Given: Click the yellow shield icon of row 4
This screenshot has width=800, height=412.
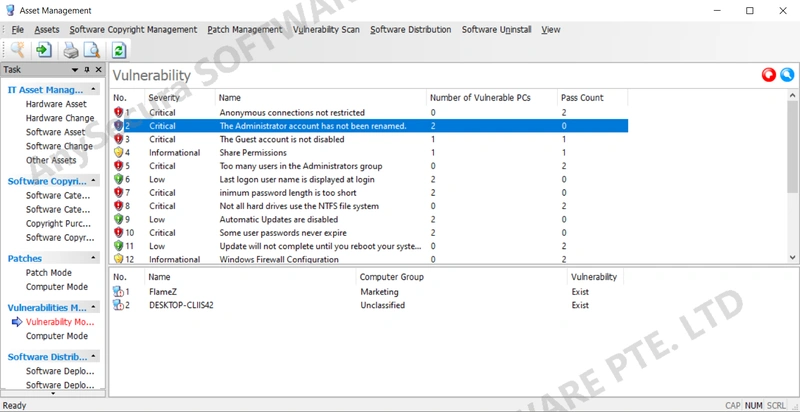Looking at the screenshot, I should (118, 152).
